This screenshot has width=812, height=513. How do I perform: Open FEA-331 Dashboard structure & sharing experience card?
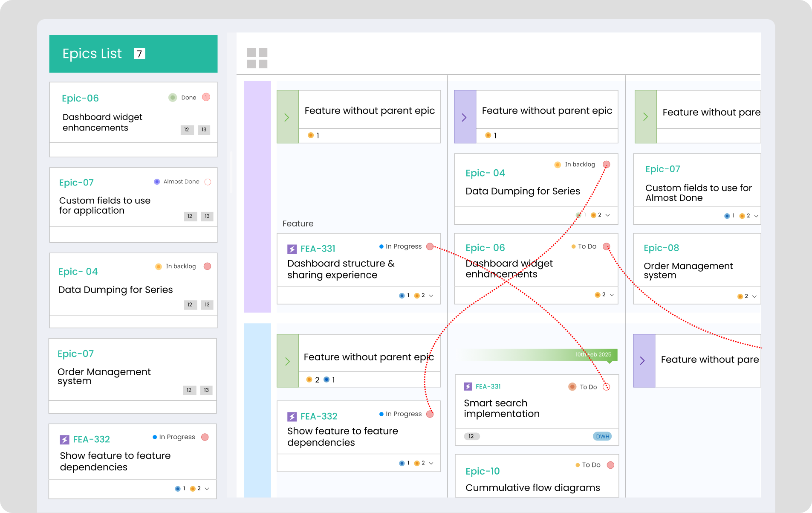[x=341, y=269]
